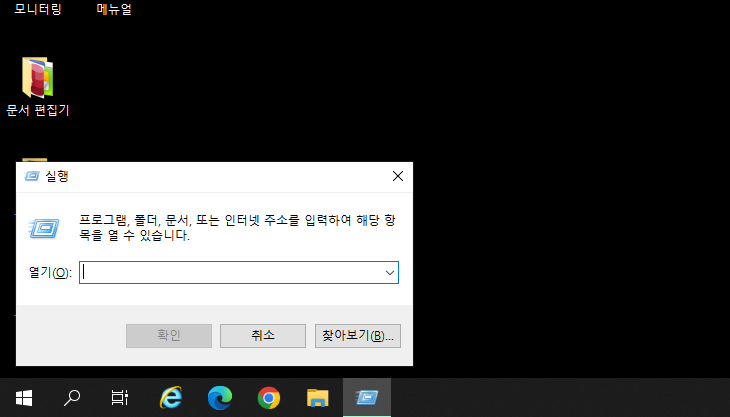This screenshot has height=417, width=730.
Task: Open taskbar Search magnifier
Action: pyautogui.click(x=72, y=398)
